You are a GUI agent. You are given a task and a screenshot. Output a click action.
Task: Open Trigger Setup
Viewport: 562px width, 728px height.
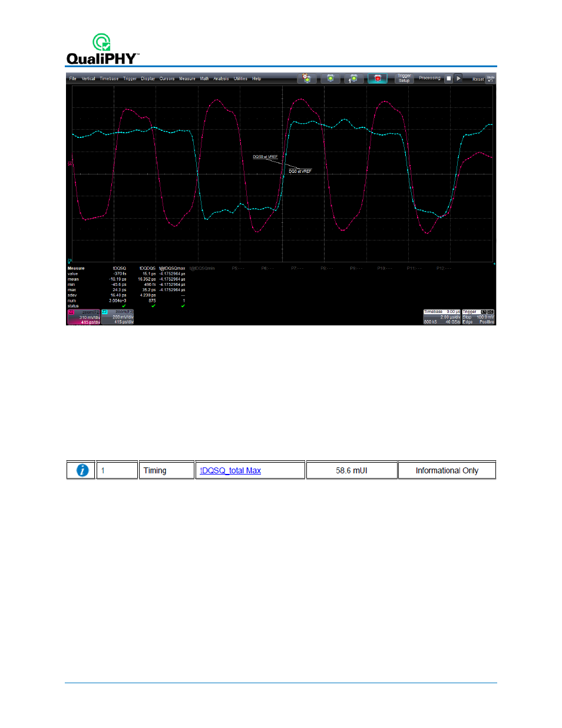coord(404,78)
